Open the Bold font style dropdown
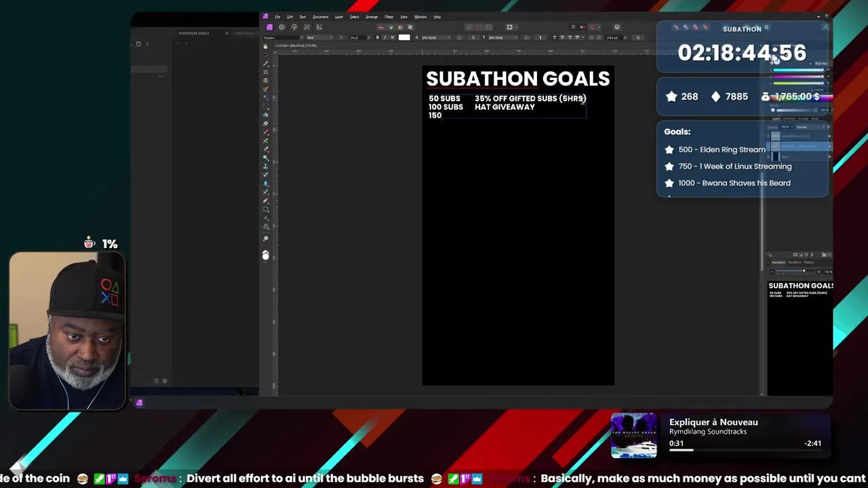868x488 pixels. coord(320,37)
